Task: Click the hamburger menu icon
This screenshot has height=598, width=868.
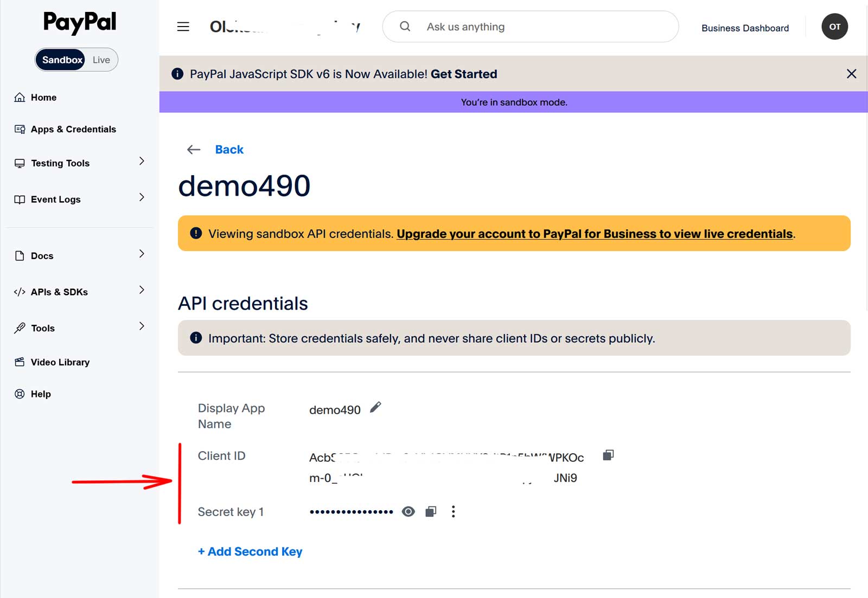Action: [x=183, y=27]
